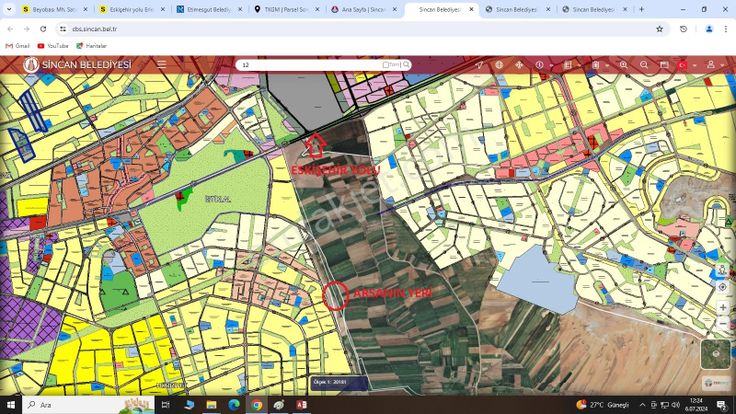Click the globe full-extent icon
Screen dimensions: 736x414
[x=499, y=65]
